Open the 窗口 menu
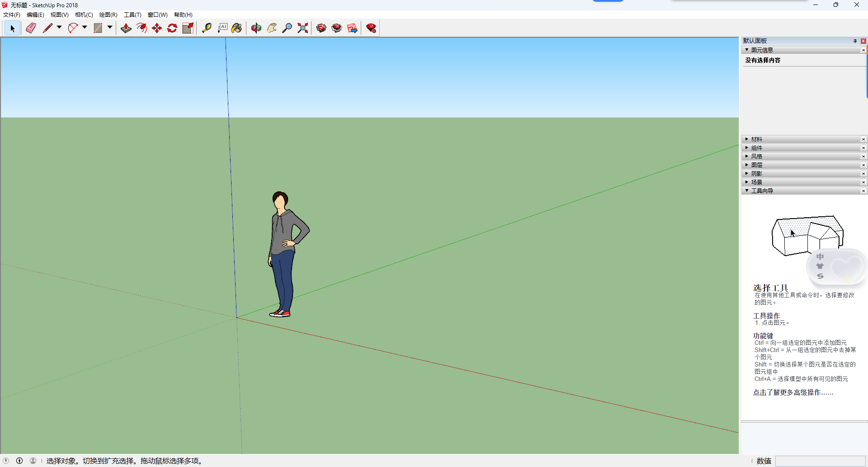This screenshot has width=868, height=467. pyautogui.click(x=156, y=14)
